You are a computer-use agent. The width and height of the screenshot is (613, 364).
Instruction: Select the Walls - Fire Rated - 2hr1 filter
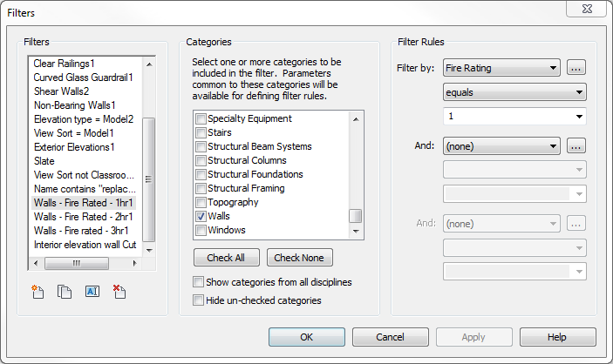[x=84, y=216]
